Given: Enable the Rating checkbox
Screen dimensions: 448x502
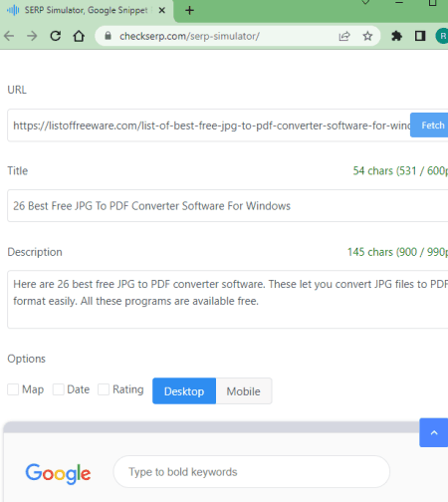Looking at the screenshot, I should click(x=104, y=389).
